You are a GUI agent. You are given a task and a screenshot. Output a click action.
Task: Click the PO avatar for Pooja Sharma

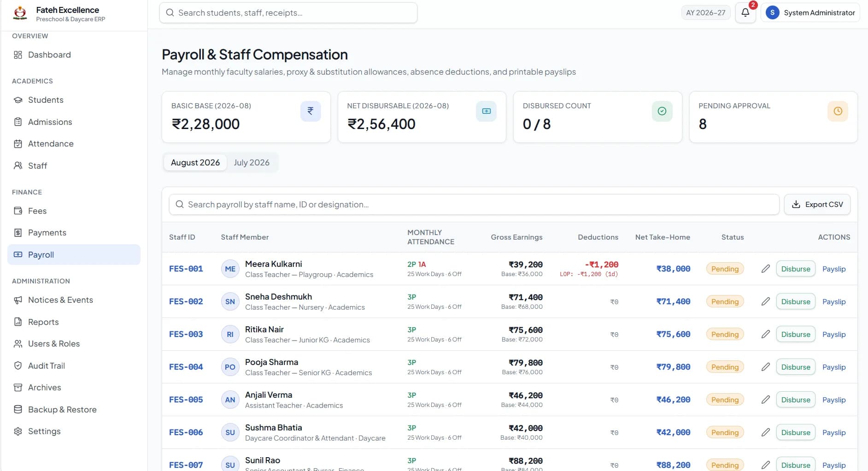pos(230,367)
